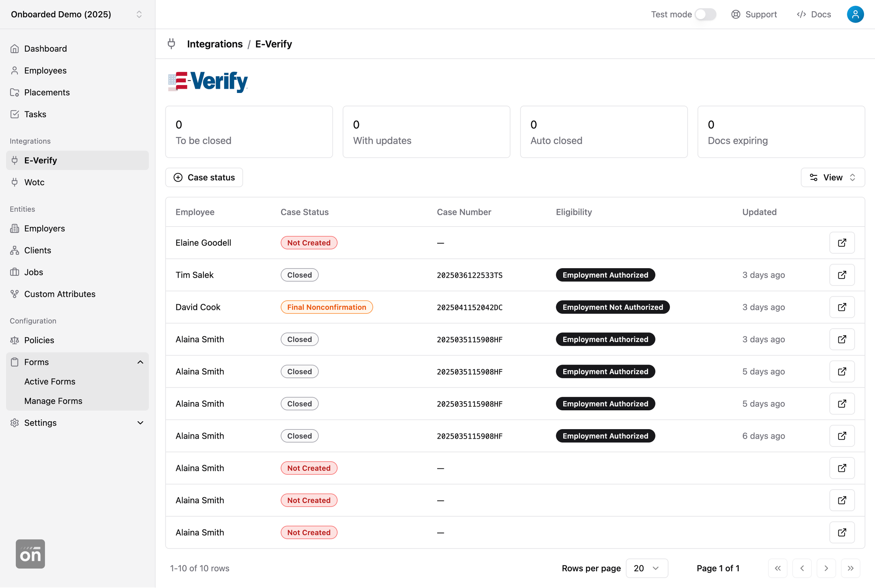Click the Employee column header
875x588 pixels.
tap(195, 212)
